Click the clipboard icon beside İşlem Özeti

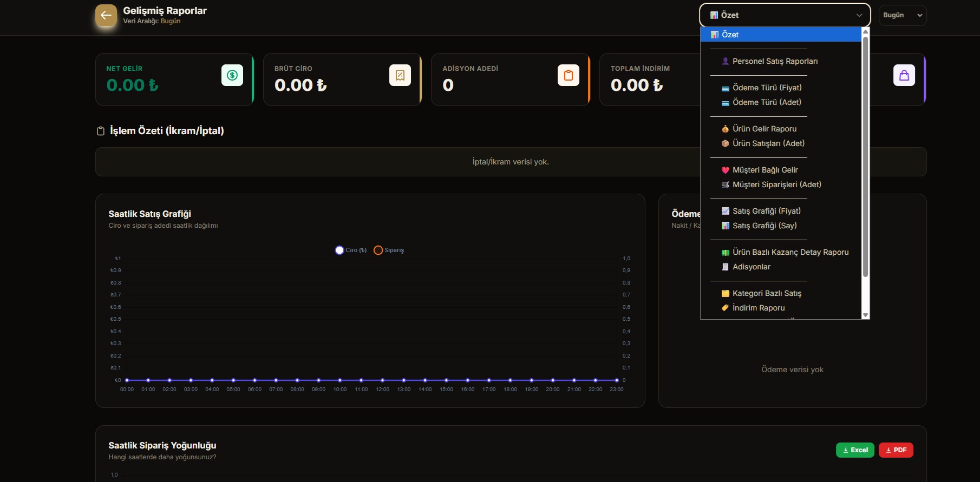coord(101,131)
